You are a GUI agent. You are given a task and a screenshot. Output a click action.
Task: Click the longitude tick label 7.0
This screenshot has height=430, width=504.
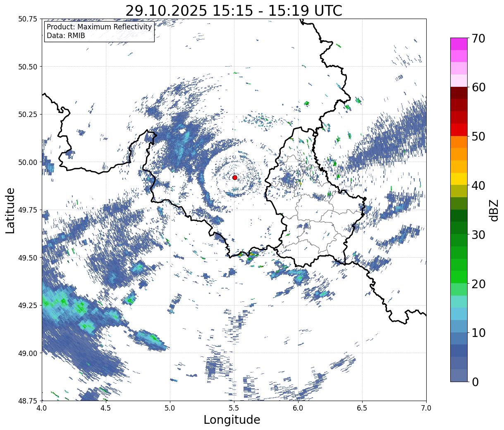tap(426, 408)
